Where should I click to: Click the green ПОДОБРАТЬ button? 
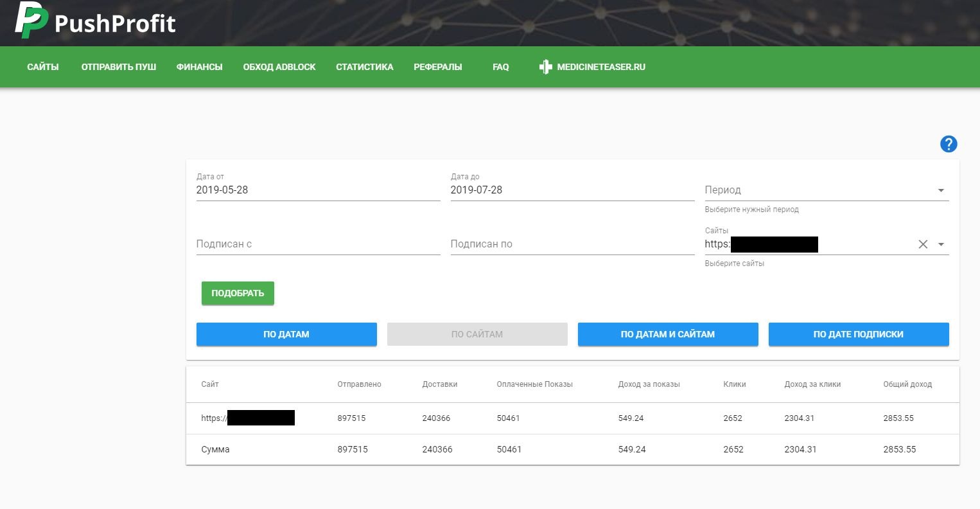(x=238, y=293)
